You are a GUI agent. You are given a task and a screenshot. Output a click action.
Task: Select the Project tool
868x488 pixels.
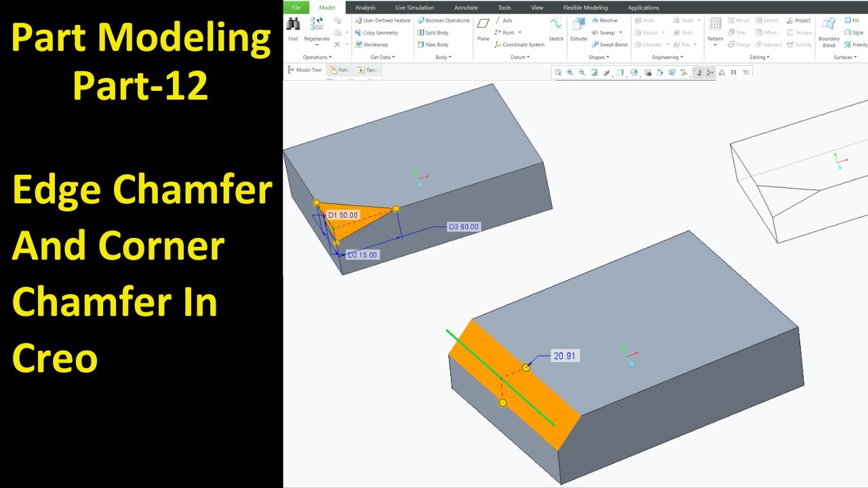coord(799,20)
